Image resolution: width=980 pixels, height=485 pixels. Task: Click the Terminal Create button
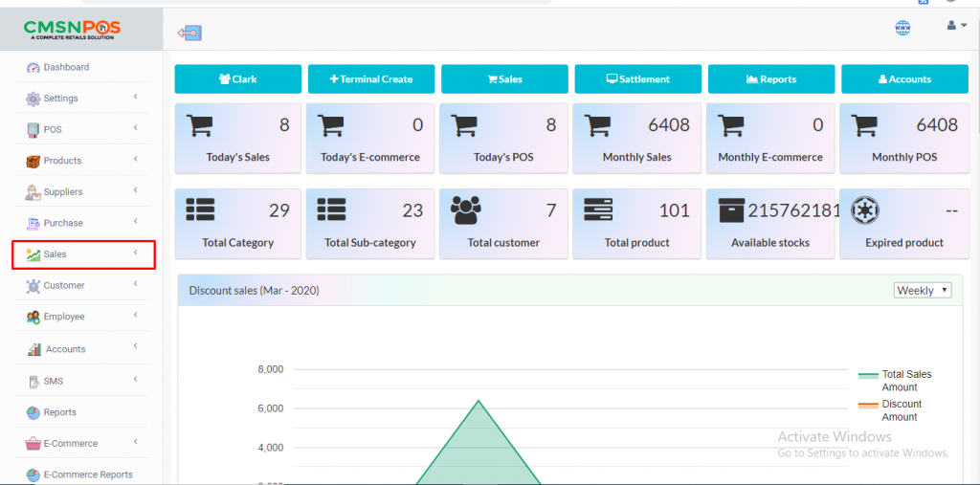pos(371,79)
